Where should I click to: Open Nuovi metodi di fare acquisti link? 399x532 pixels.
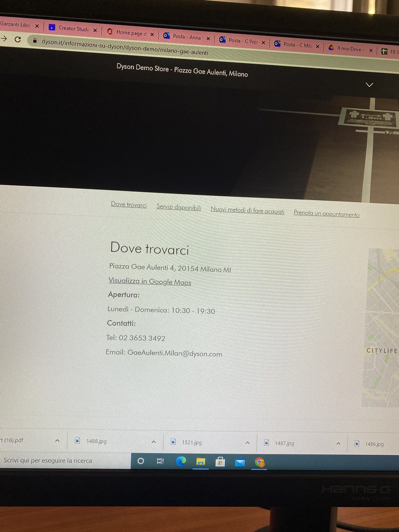(247, 211)
